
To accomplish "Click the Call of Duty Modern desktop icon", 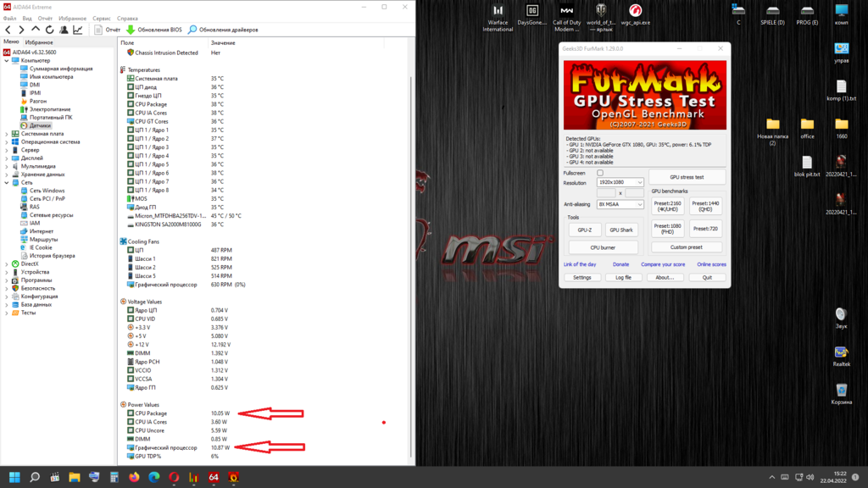I will (566, 18).
